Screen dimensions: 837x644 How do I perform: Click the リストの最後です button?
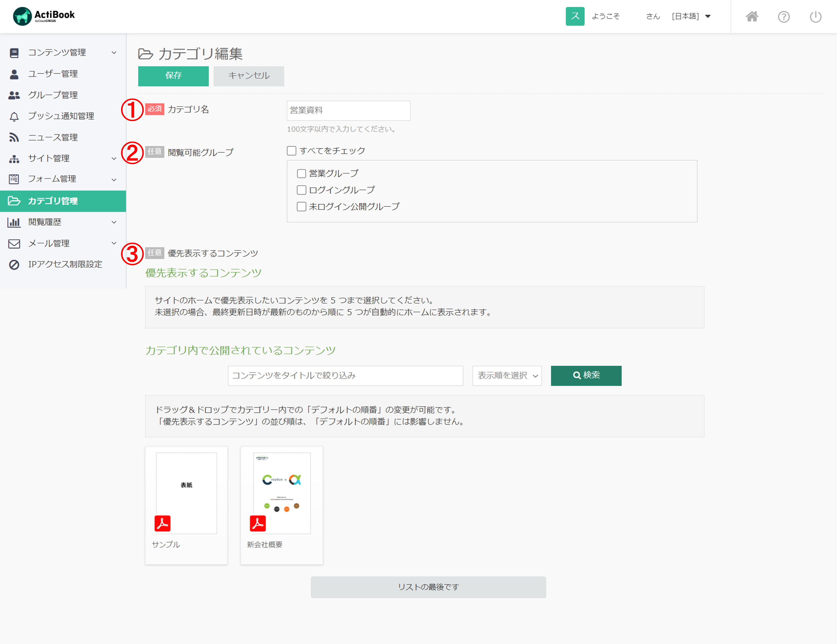tap(428, 587)
